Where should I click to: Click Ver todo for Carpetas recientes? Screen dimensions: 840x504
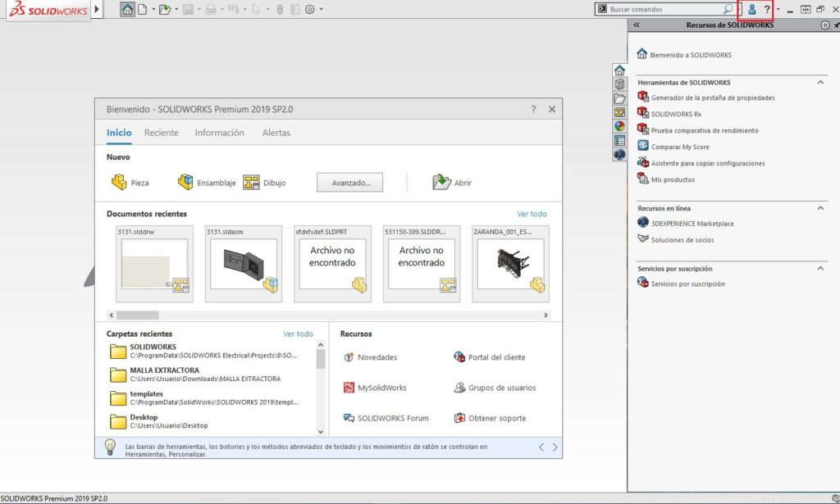tap(299, 334)
